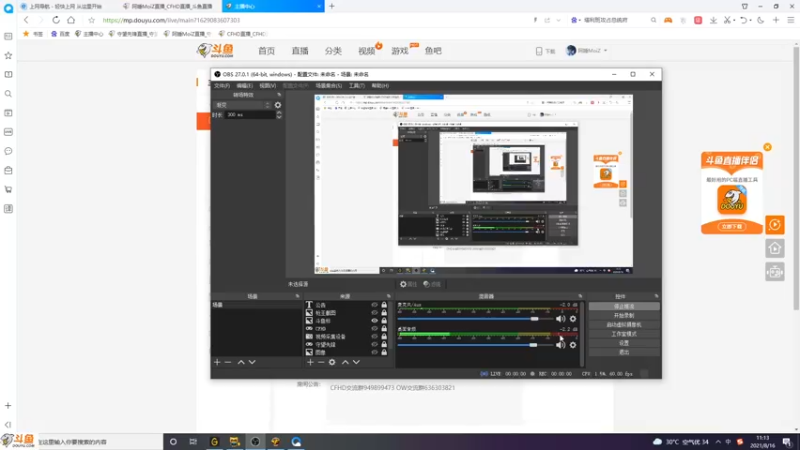Image resolution: width=800 pixels, height=450 pixels.
Task: Increase transition duration with stepper arrows
Action: pos(279,113)
